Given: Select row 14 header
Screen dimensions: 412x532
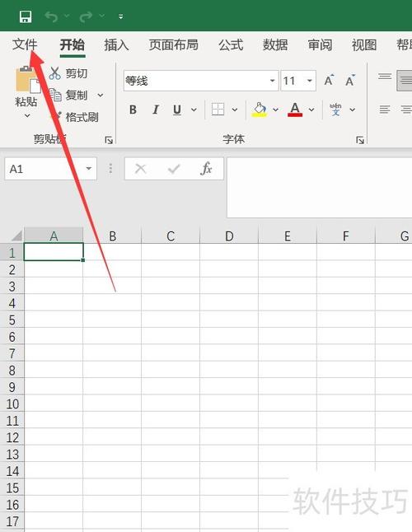Looking at the screenshot, I should tap(12, 471).
